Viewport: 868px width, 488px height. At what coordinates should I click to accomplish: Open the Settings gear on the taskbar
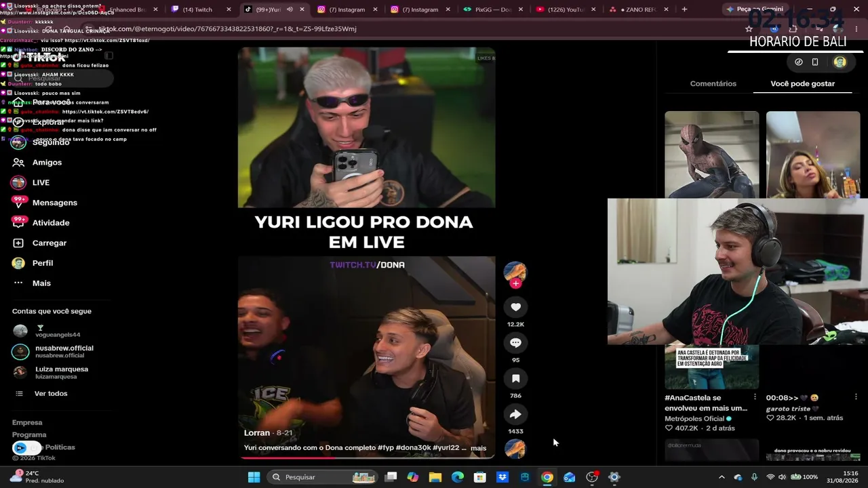[x=614, y=477]
